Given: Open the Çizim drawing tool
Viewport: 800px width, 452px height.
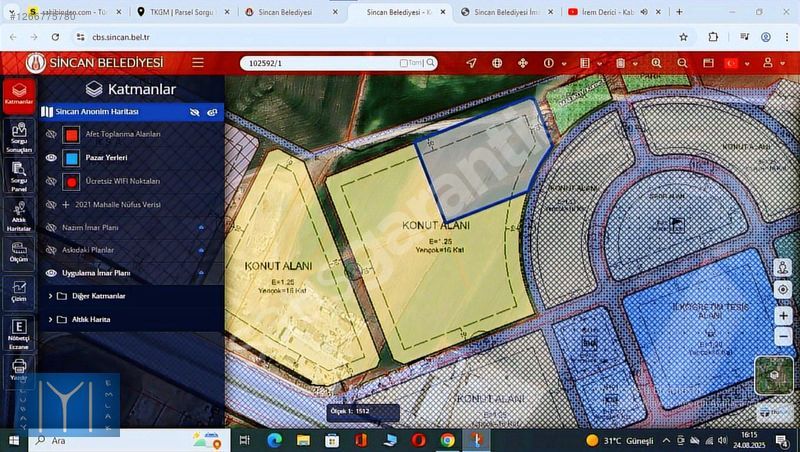Looking at the screenshot, I should 19,290.
